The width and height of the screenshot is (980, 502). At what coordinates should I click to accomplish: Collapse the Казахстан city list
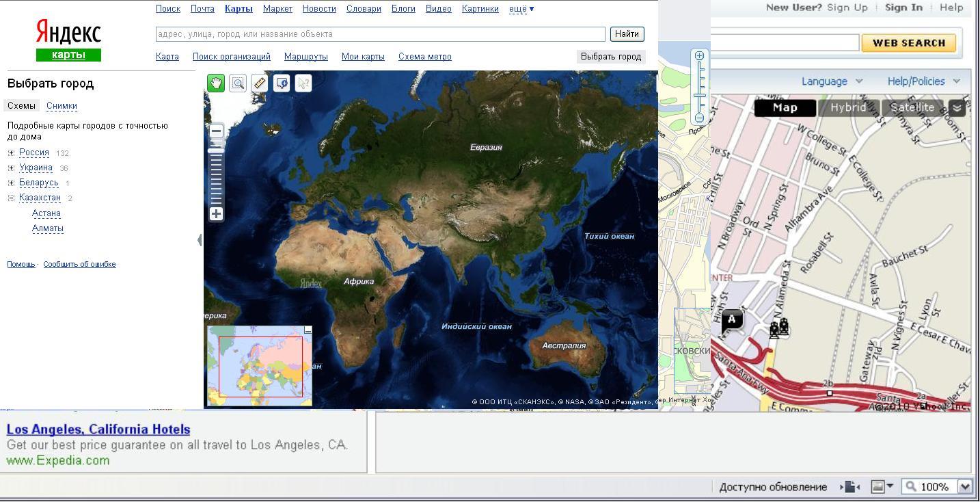pos(11,198)
